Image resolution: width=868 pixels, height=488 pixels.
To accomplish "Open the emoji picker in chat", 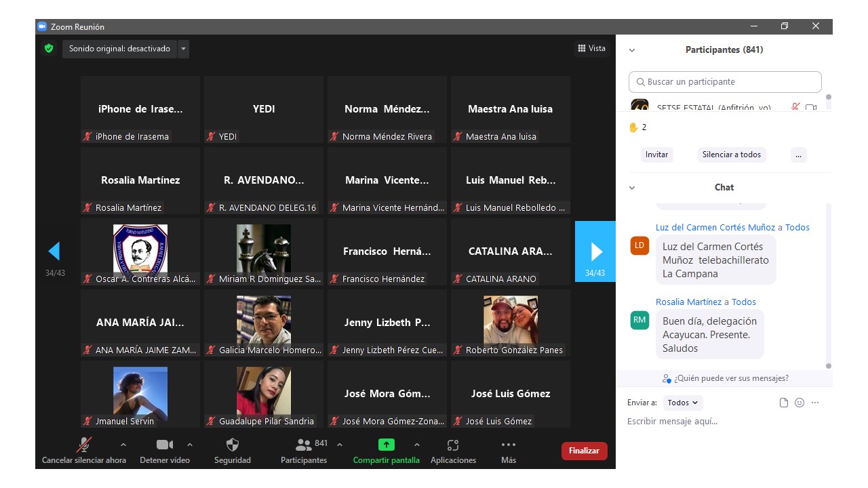I will tap(800, 403).
